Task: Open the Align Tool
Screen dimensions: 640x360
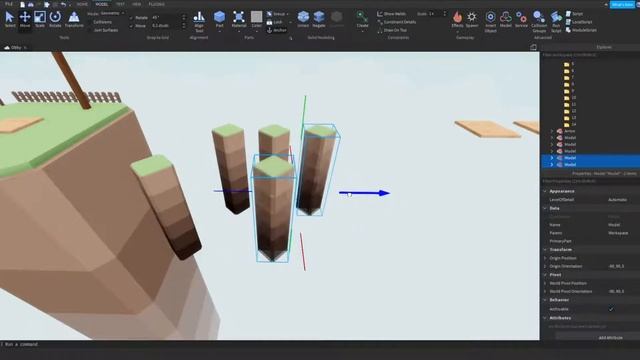Action: coord(199,21)
